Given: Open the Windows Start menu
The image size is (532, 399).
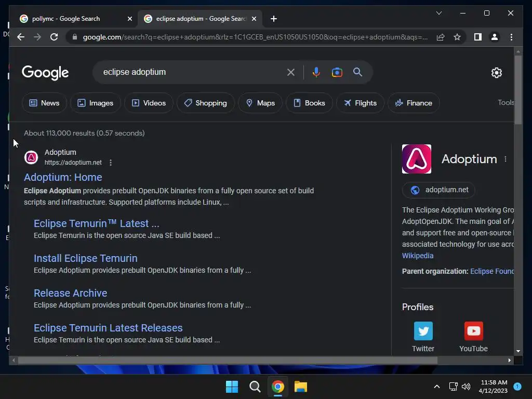Looking at the screenshot, I should point(232,387).
